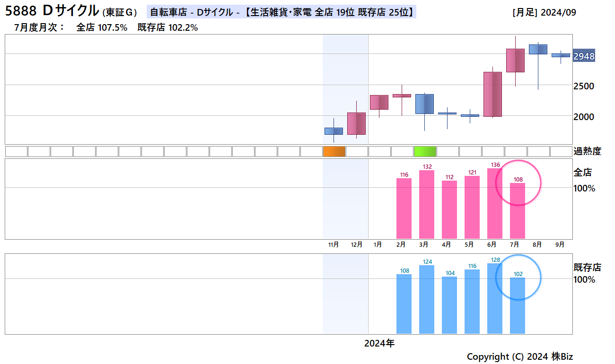The height and width of the screenshot is (364, 615).
Task: Click the 全店 107.5% value
Action: [x=102, y=27]
